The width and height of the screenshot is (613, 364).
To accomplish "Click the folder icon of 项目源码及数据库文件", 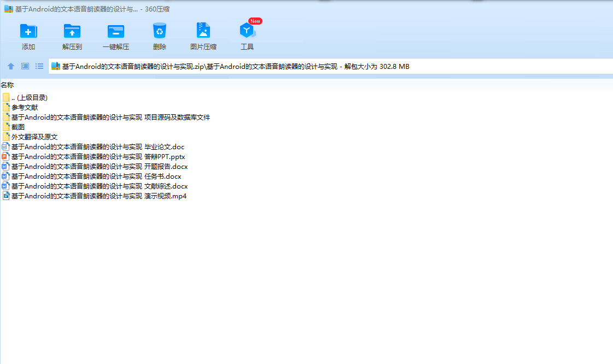I will pos(6,117).
